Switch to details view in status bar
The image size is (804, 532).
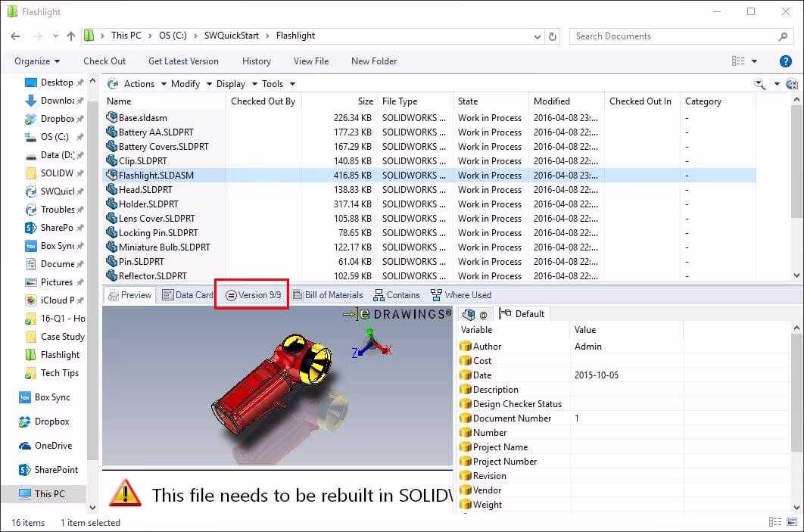point(774,522)
